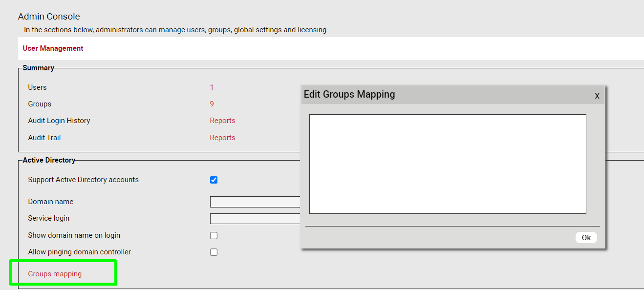Enable Show domain name on login checkbox

214,235
